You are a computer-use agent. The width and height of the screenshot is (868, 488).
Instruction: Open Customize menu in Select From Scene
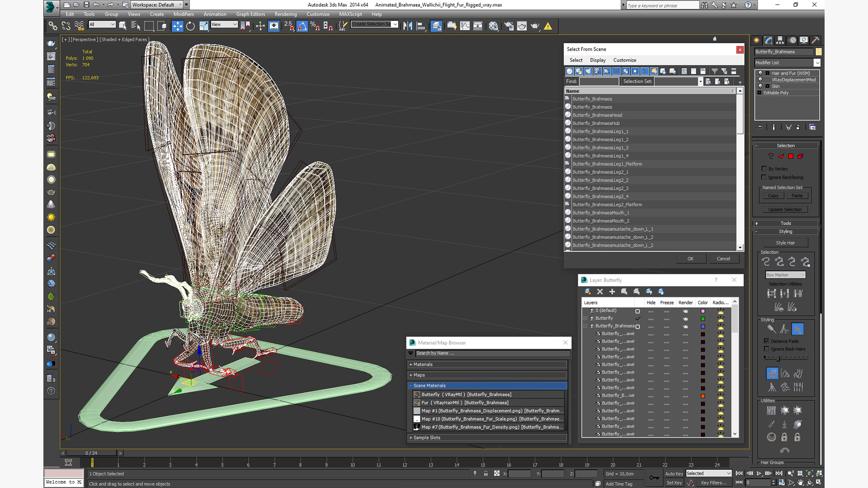click(625, 60)
